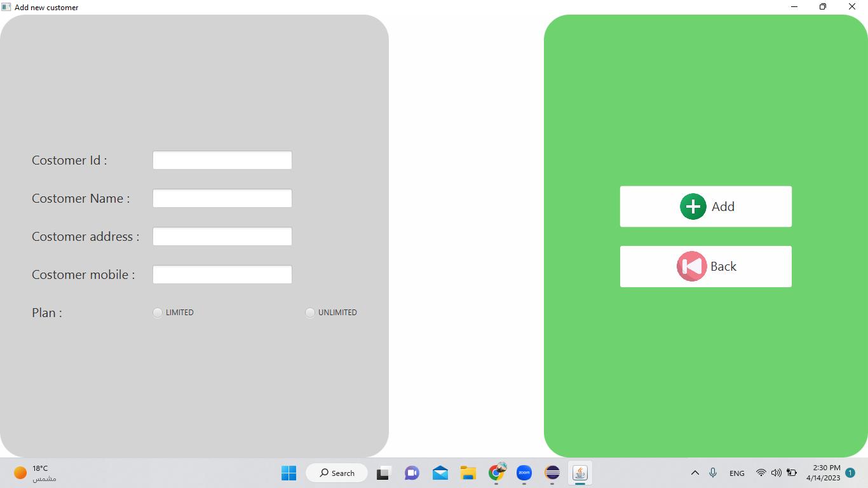This screenshot has width=868, height=488.
Task: Click the window icon in title bar
Action: tap(6, 7)
